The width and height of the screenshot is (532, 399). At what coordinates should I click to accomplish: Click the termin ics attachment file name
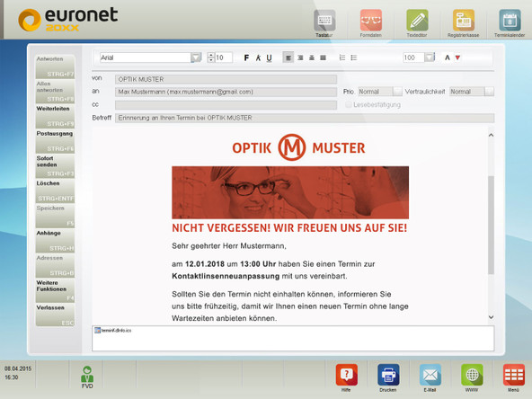tap(117, 330)
